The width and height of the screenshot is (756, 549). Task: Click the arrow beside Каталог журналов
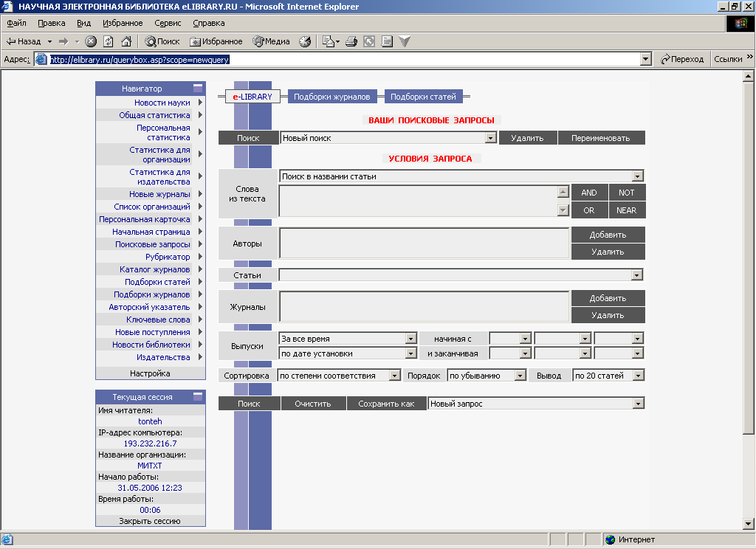pyautogui.click(x=200, y=269)
